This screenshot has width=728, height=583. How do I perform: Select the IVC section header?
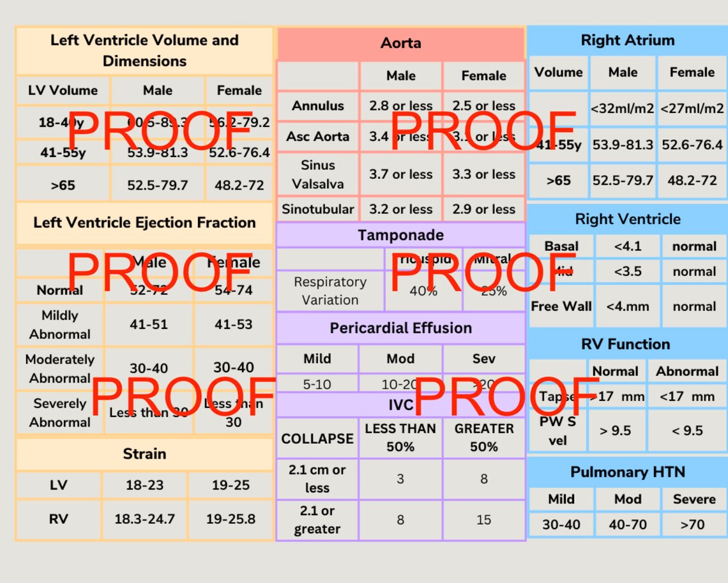(x=400, y=403)
